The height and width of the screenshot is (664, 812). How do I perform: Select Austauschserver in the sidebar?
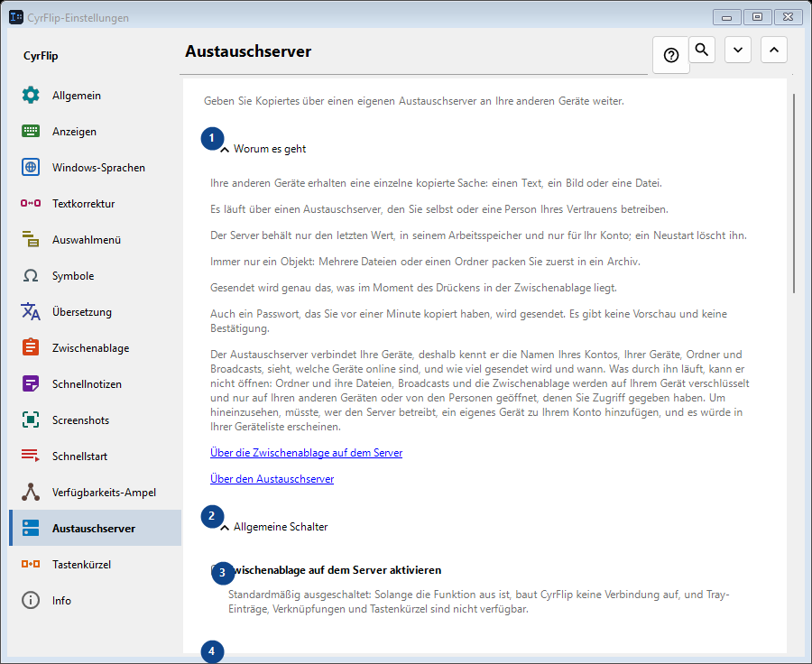96,529
